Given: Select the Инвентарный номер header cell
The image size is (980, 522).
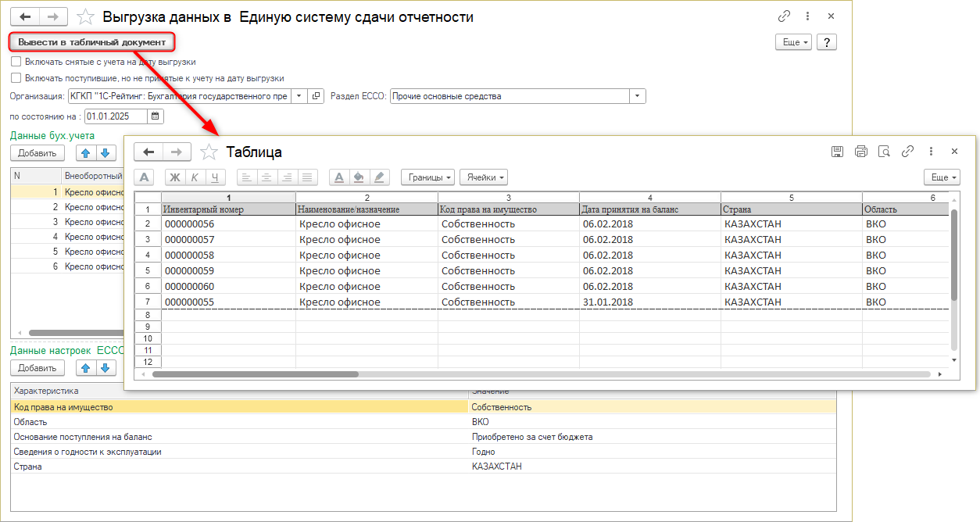Looking at the screenshot, I should point(228,209).
